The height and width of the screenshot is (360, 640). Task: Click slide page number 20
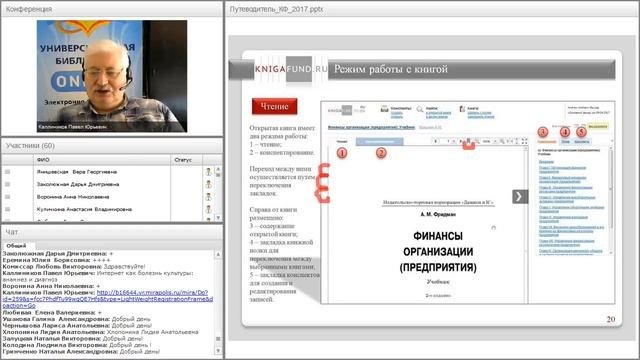[611, 319]
